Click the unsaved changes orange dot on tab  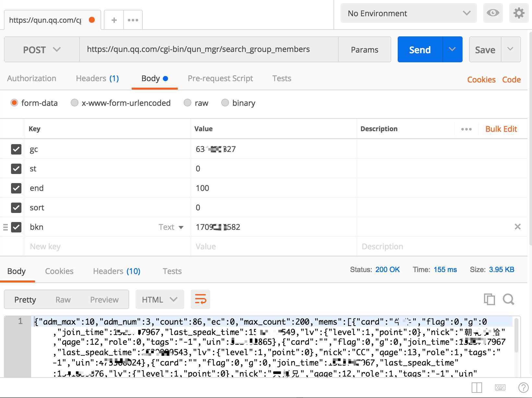coord(92,20)
